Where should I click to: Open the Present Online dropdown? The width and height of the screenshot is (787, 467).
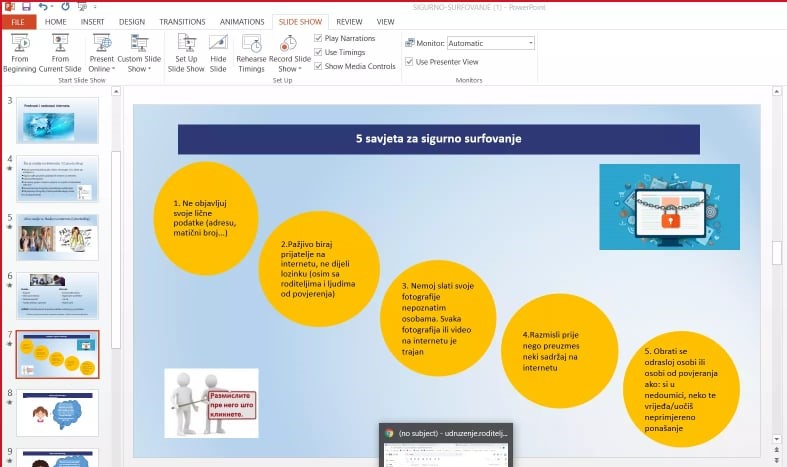coord(103,52)
